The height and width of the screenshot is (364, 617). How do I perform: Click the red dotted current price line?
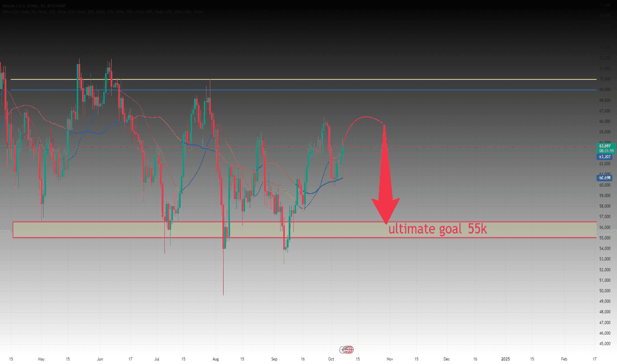pos(299,147)
